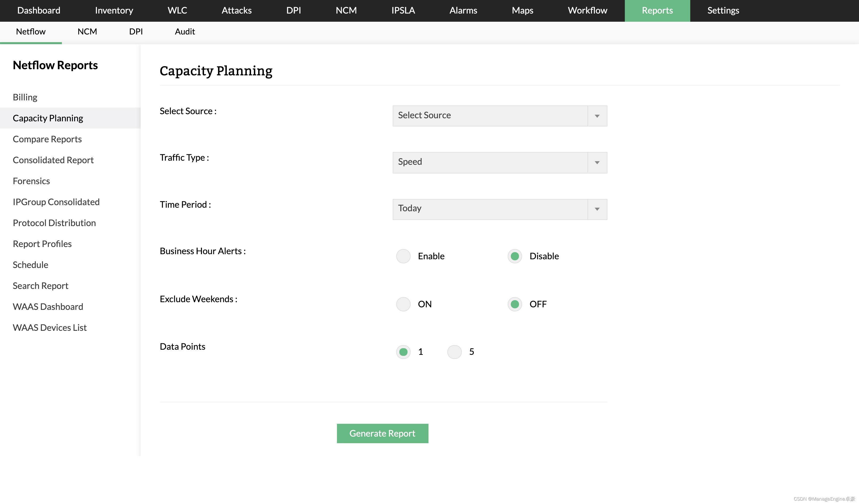Click the Inventory navigation icon
The image size is (859, 504).
tap(114, 10)
